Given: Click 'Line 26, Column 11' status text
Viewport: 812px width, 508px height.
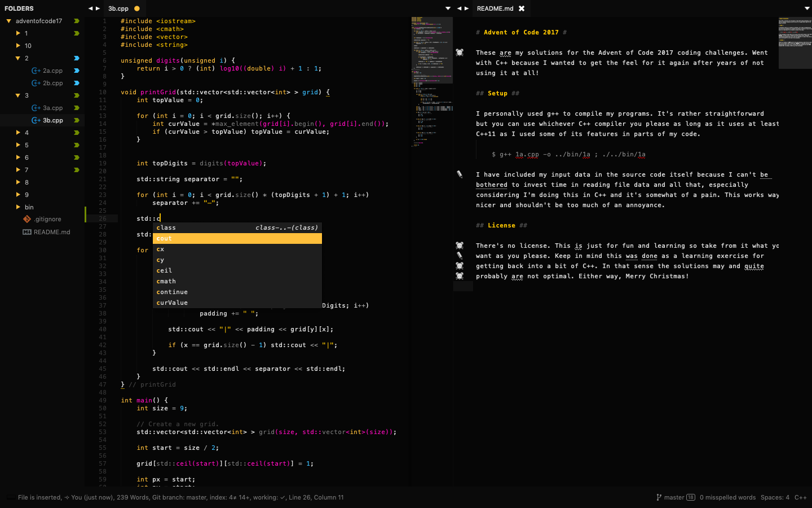Looking at the screenshot, I should [316, 497].
